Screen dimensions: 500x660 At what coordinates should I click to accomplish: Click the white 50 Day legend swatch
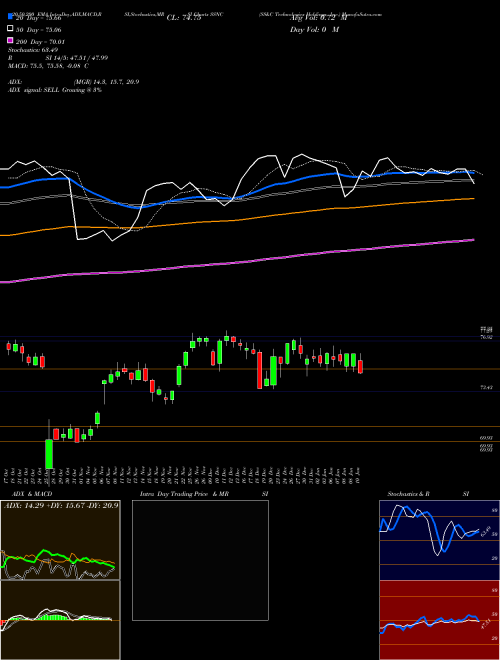(10, 29)
